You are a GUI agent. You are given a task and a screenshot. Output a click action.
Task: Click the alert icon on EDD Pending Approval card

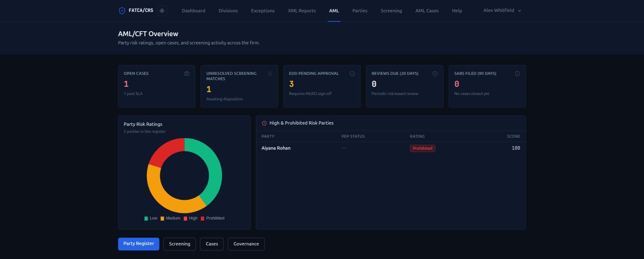352,74
